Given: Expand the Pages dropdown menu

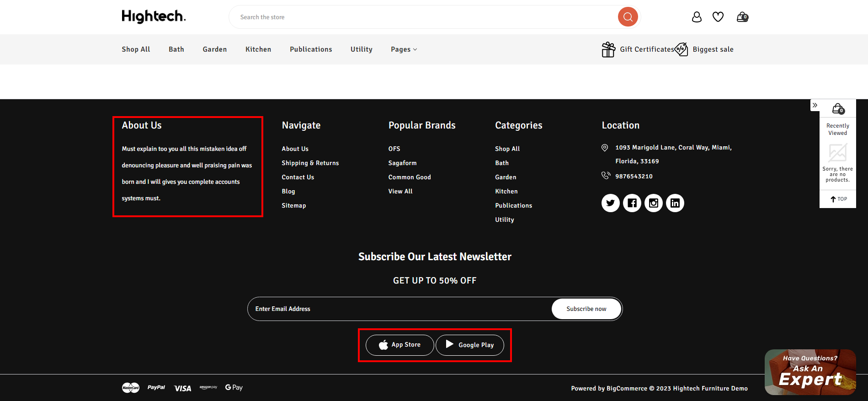Looking at the screenshot, I should [x=404, y=49].
